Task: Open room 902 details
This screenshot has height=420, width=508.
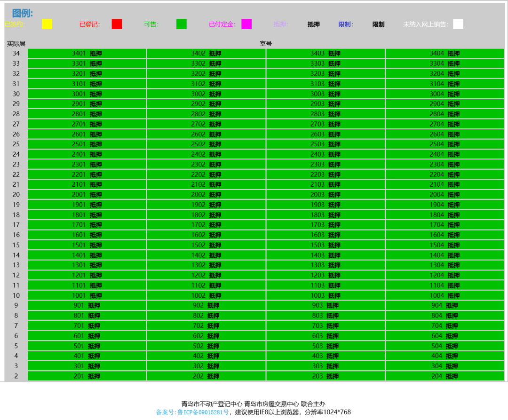Action: 206,305
